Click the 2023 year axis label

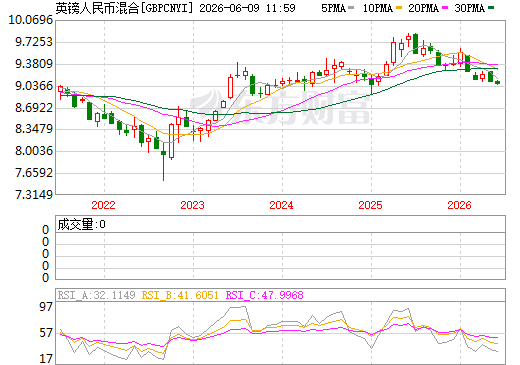pos(192,205)
